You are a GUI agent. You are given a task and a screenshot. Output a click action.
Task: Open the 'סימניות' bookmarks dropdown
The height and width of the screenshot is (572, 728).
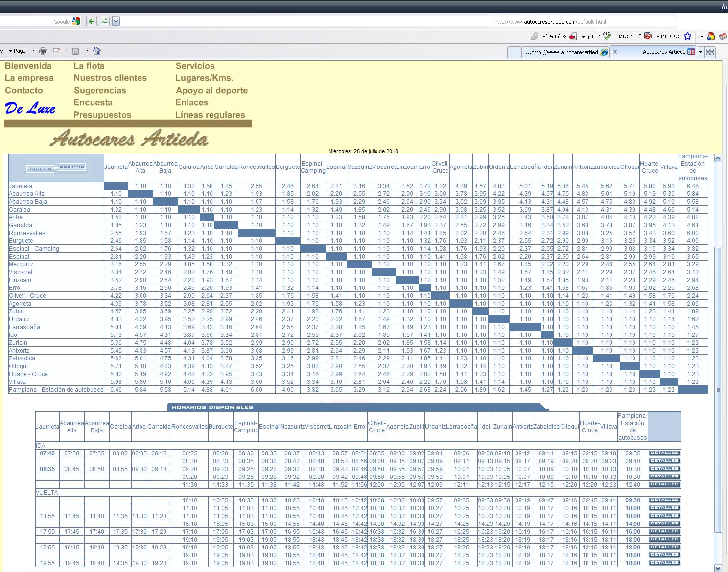coord(667,36)
